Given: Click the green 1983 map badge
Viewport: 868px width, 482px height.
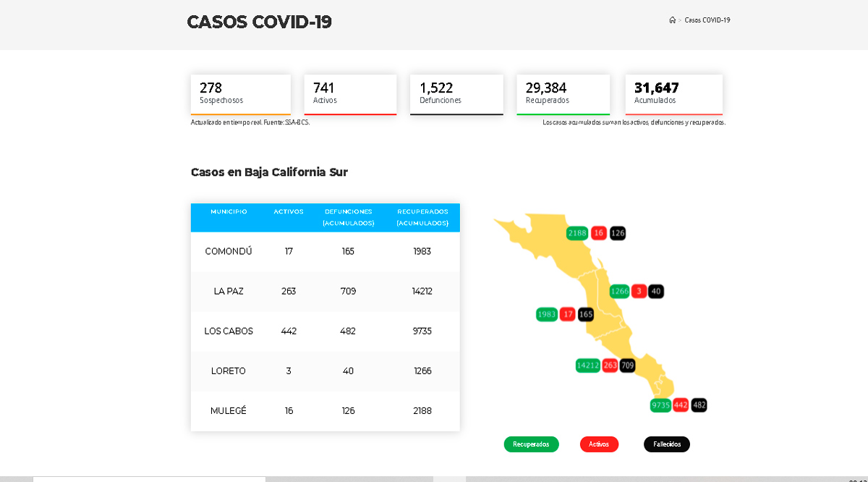Looking at the screenshot, I should point(547,314).
